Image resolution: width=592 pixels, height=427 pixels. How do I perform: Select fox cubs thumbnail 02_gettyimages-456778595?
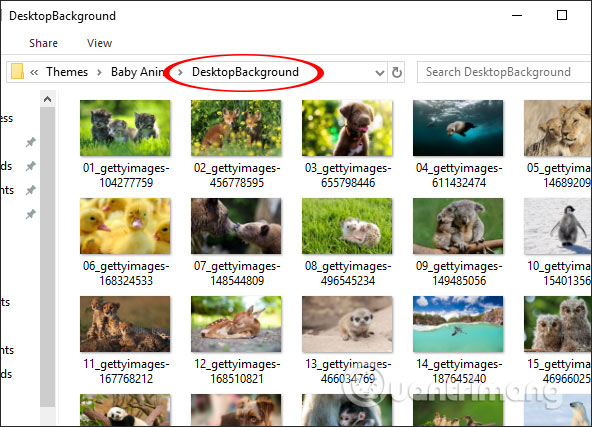[236, 128]
